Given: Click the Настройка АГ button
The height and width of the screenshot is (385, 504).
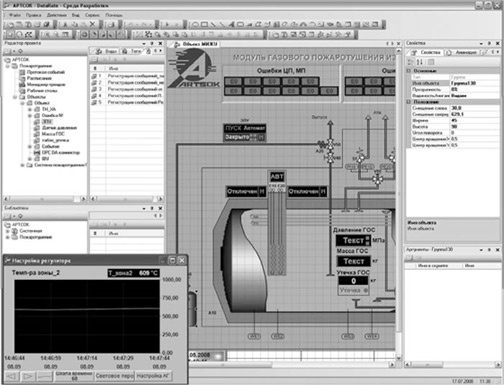Looking at the screenshot, I should tap(153, 376).
